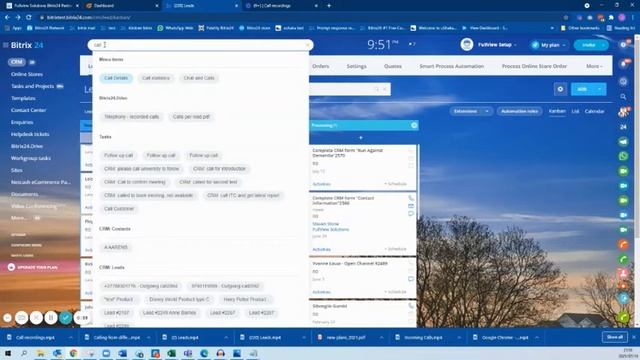This screenshot has width=640, height=360.
Task: Switch to List view
Action: (575, 111)
